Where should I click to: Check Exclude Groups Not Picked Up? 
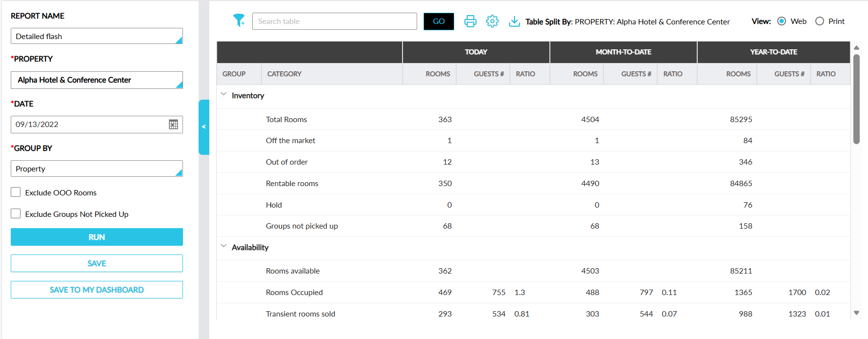point(16,214)
